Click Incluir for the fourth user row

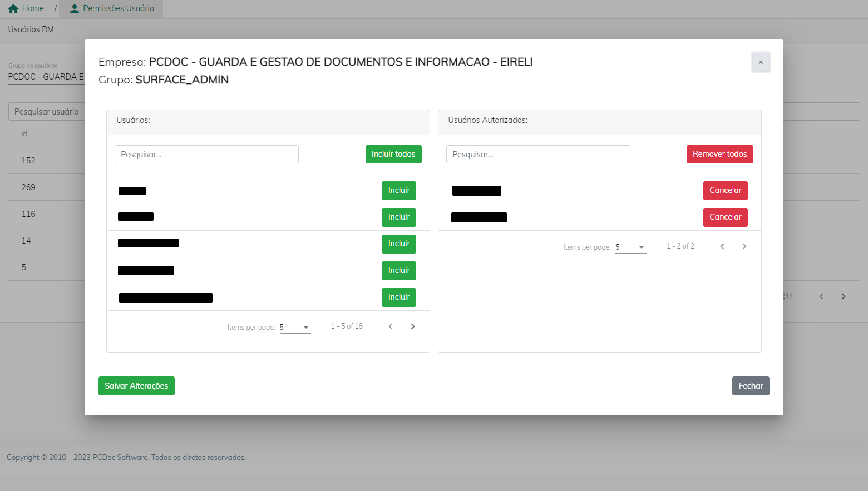pos(399,270)
